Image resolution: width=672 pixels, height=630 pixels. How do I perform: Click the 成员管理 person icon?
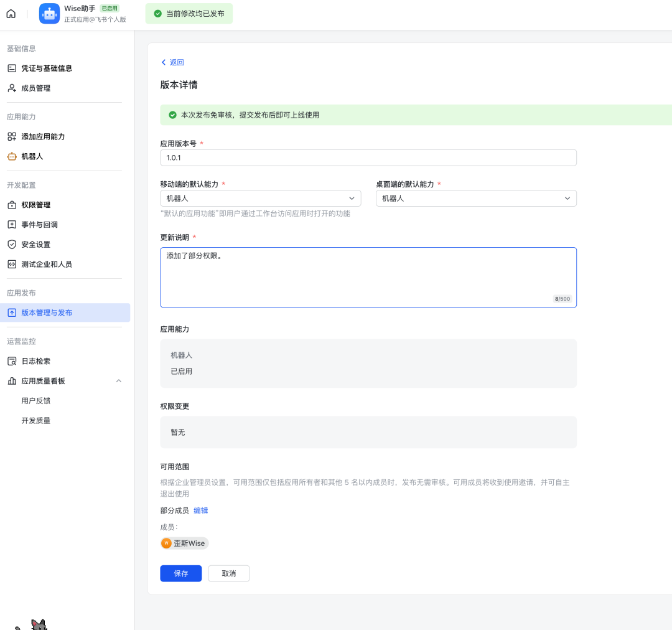(12, 88)
